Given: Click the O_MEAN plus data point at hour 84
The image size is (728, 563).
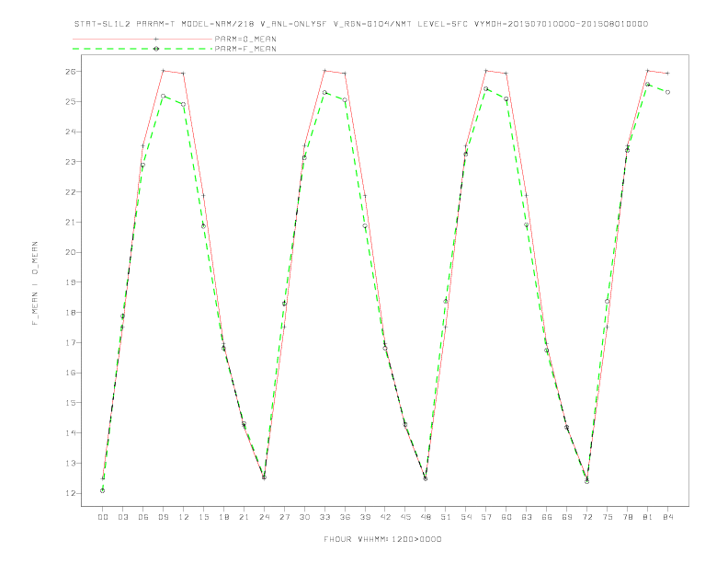Looking at the screenshot, I should 667,74.
